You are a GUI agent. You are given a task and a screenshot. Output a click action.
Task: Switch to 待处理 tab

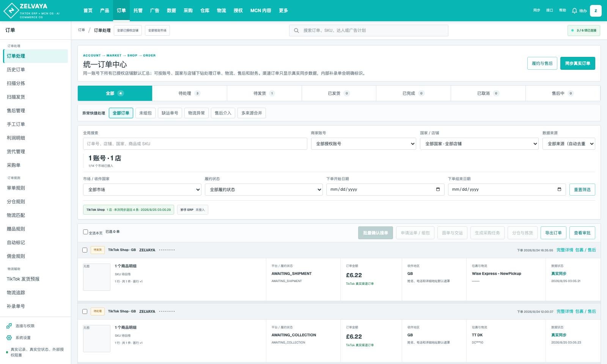pyautogui.click(x=189, y=93)
